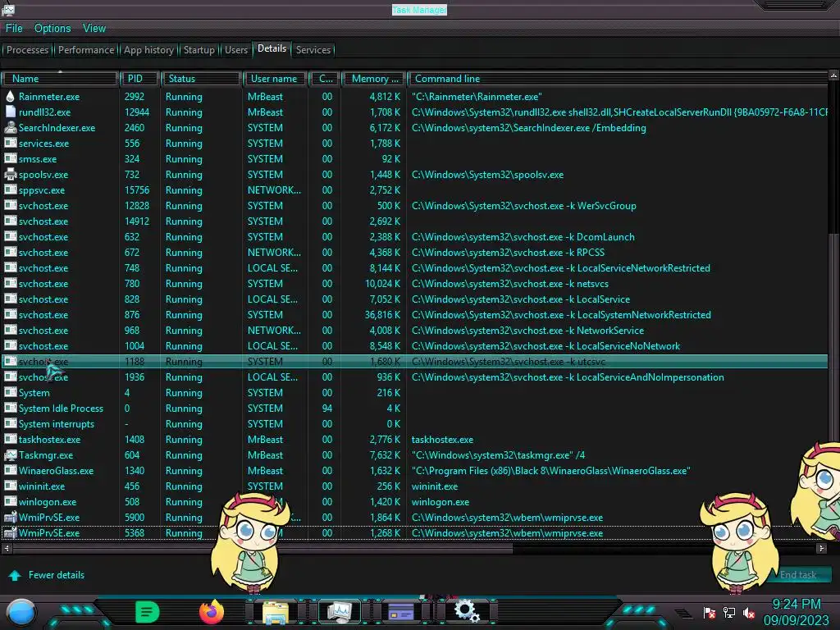Viewport: 840px width, 630px height.
Task: Select svchost.exe row with PID 876
Action: pos(415,314)
